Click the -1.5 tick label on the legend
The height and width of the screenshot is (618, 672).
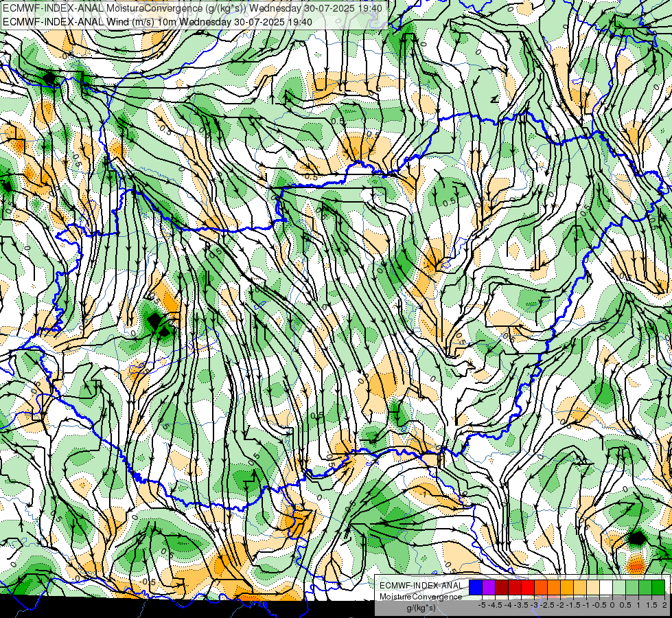click(573, 605)
